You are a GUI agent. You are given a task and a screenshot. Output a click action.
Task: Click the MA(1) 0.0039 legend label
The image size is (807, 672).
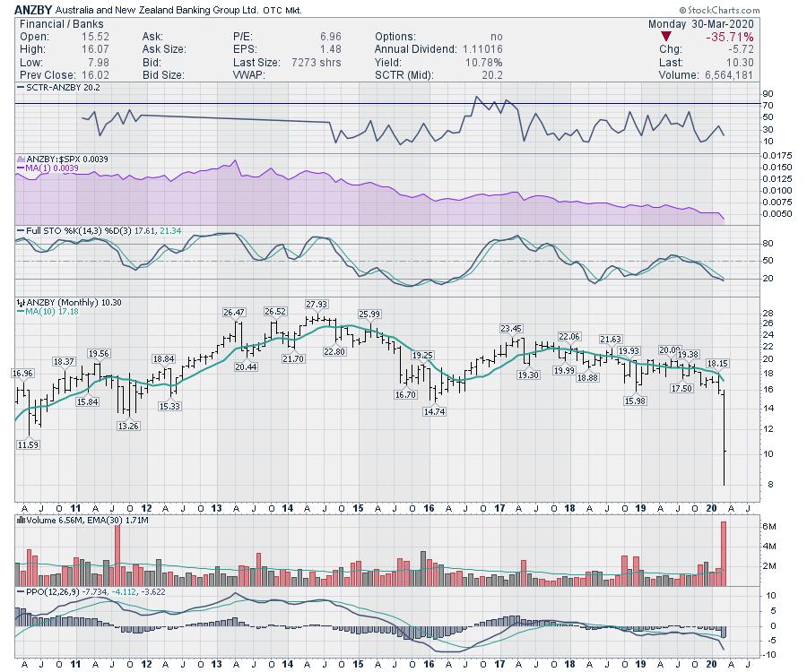click(53, 168)
